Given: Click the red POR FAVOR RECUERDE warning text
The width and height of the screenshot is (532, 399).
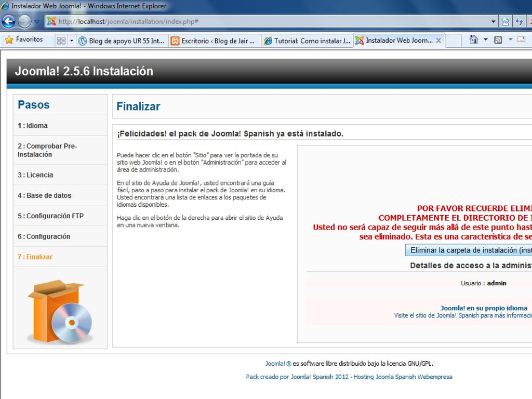Looking at the screenshot, I should pos(422,222).
